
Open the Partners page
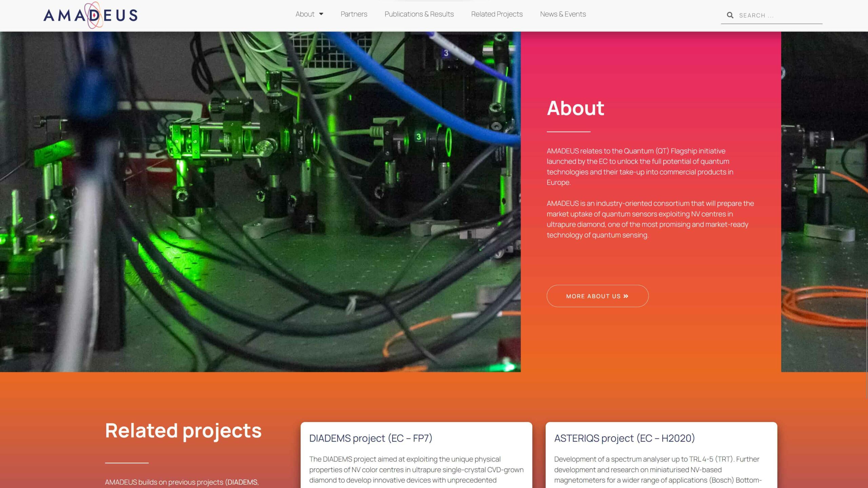(354, 14)
